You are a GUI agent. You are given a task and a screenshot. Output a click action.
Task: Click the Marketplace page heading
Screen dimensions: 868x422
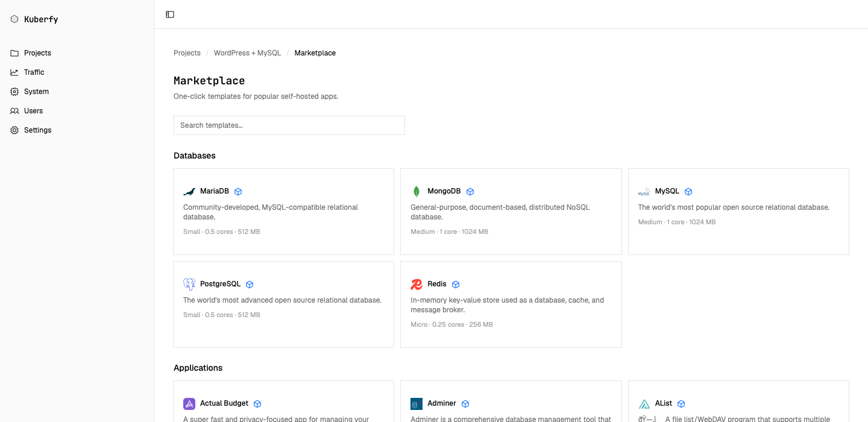point(209,81)
